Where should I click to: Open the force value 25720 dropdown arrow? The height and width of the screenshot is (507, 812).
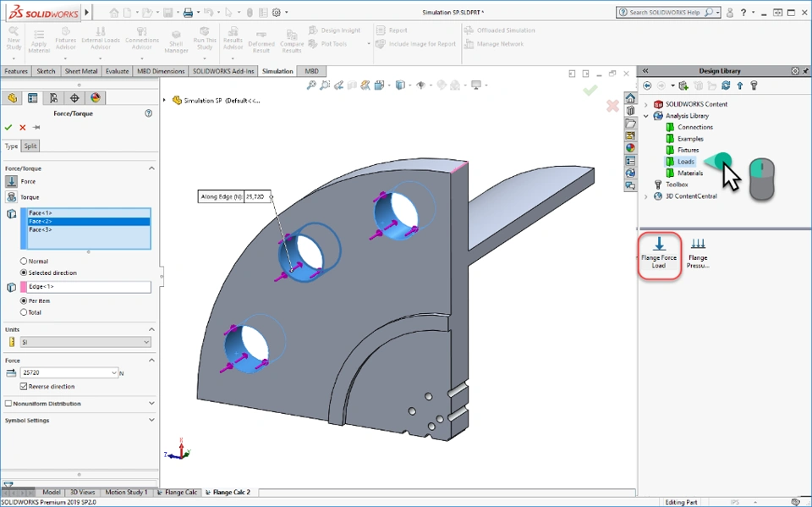[114, 372]
